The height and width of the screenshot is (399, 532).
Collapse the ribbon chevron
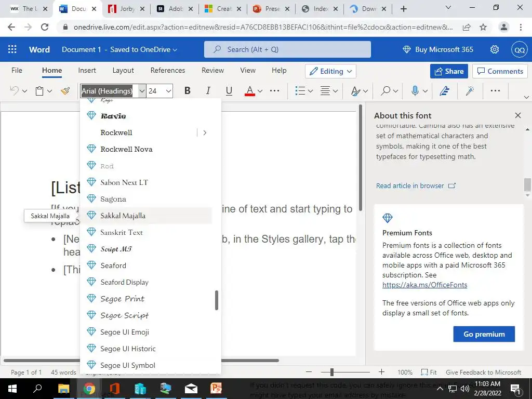[x=526, y=97]
